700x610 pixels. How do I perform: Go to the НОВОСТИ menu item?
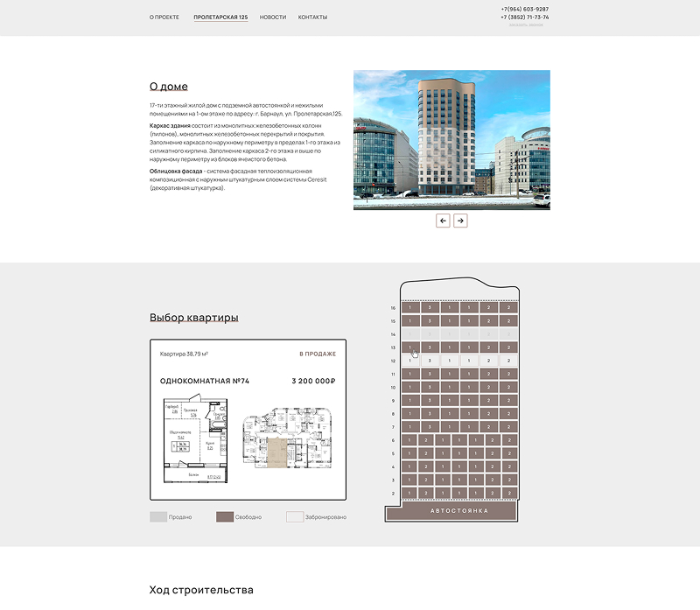(273, 18)
